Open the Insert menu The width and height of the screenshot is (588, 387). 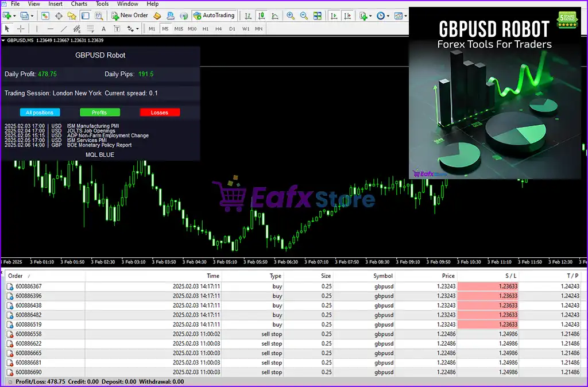click(56, 4)
